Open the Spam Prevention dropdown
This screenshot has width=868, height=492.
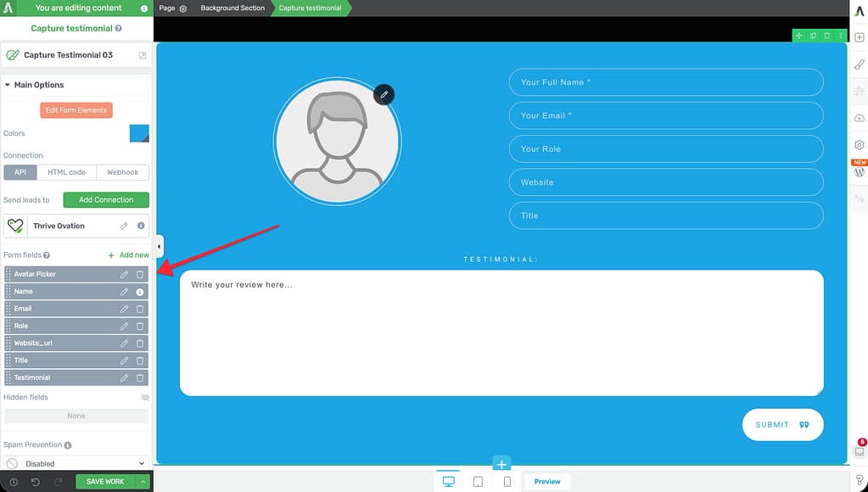coord(76,463)
